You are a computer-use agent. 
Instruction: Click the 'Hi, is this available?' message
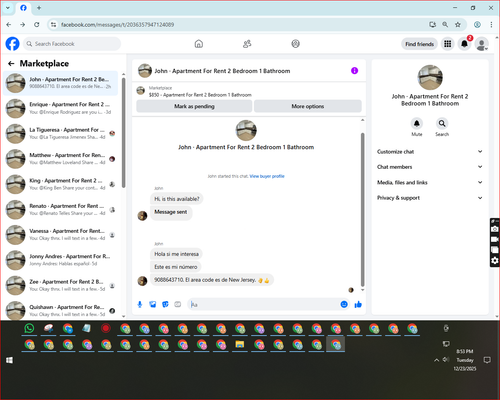pos(177,199)
